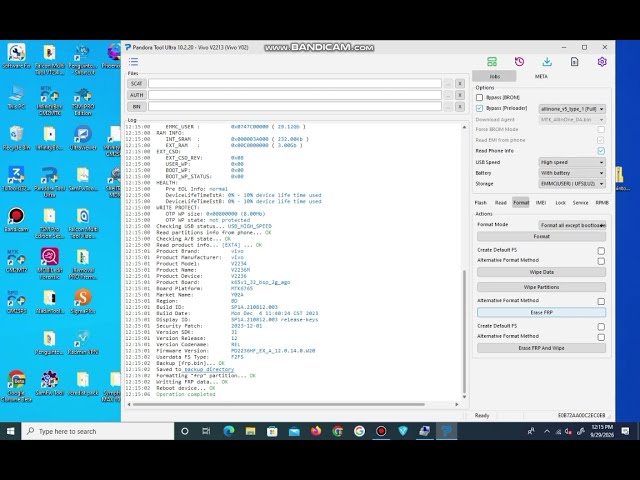Click the AUTH file button
640x480 pixels.
[136, 95]
